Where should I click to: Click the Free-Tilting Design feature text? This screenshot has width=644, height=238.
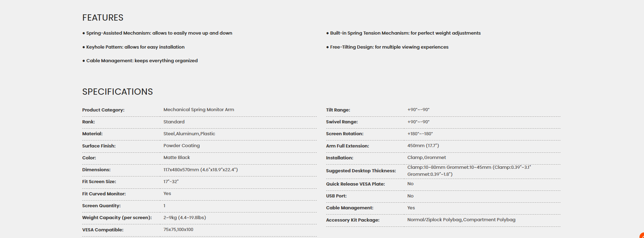(x=387, y=47)
